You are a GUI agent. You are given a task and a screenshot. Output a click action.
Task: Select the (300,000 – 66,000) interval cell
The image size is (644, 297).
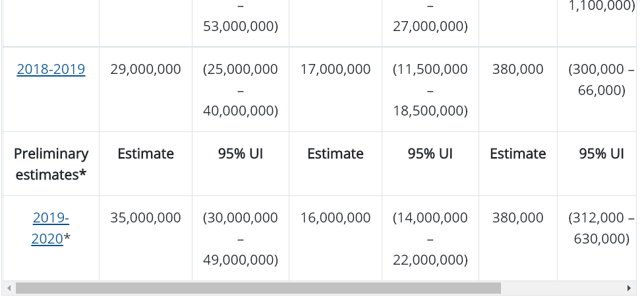pos(601,80)
